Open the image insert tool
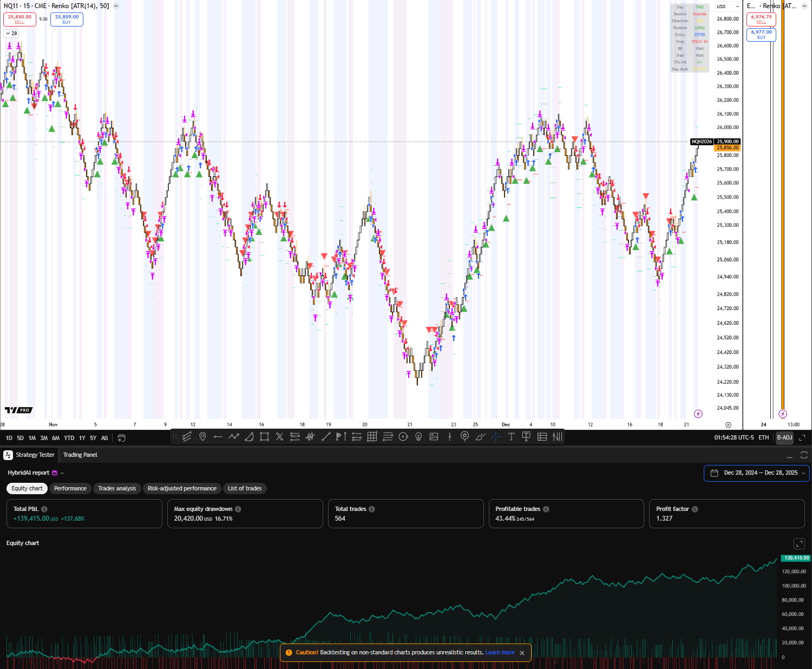812x669 pixels. pos(434,437)
